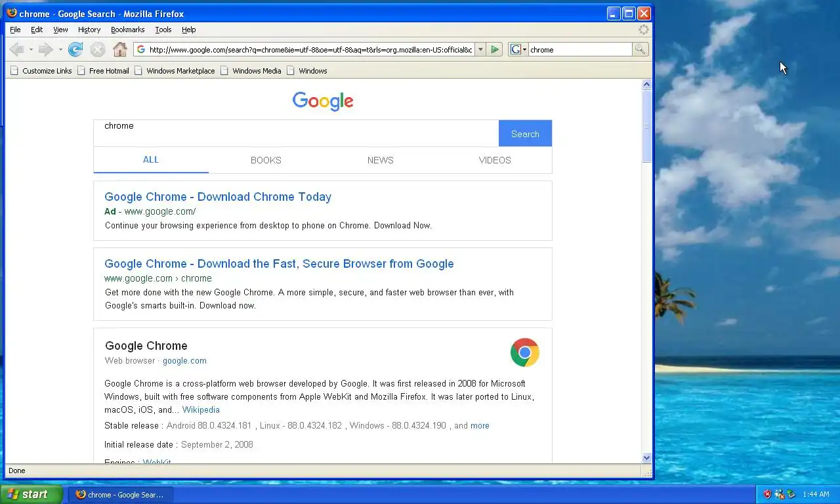Open the forward history dropdown arrow
The height and width of the screenshot is (504, 840).
60,50
